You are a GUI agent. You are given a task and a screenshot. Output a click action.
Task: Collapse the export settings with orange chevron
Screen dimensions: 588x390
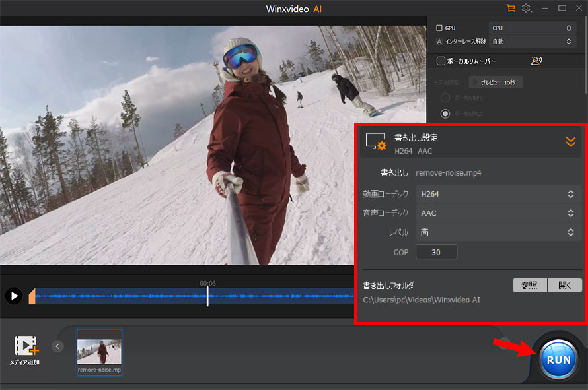tap(571, 141)
